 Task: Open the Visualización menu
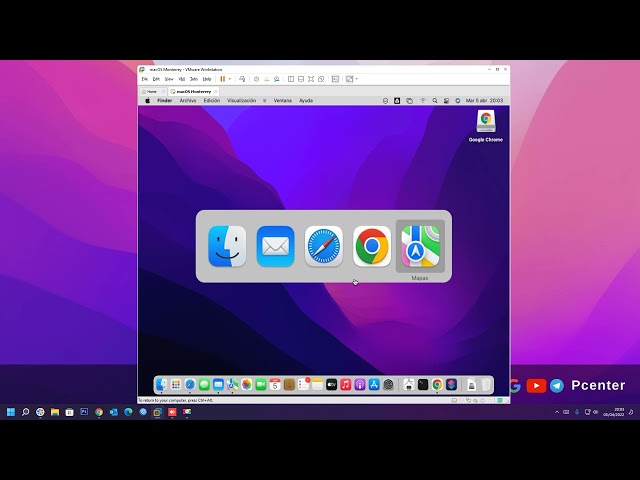click(x=242, y=100)
